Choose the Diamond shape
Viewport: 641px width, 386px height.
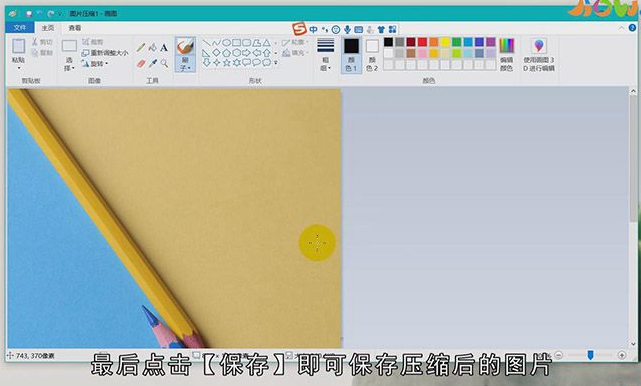[x=216, y=53]
